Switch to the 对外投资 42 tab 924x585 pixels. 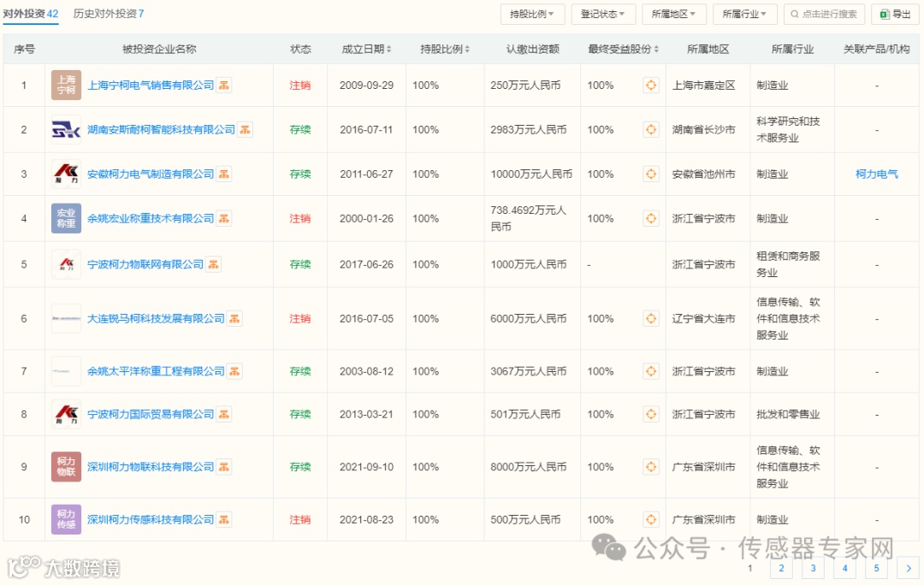[31, 14]
